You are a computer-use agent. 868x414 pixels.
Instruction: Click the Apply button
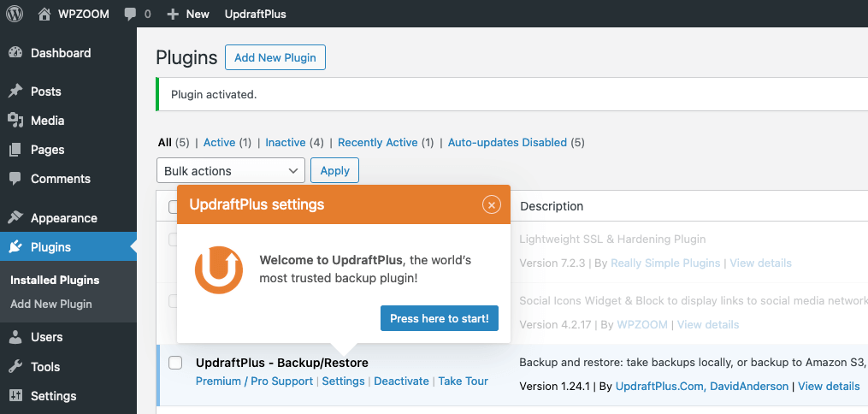[335, 170]
